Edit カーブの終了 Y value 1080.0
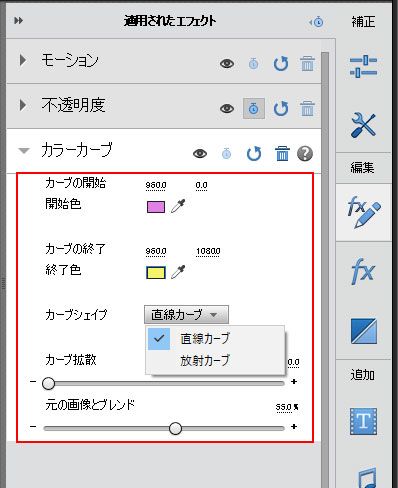The image size is (398, 488). point(208,251)
